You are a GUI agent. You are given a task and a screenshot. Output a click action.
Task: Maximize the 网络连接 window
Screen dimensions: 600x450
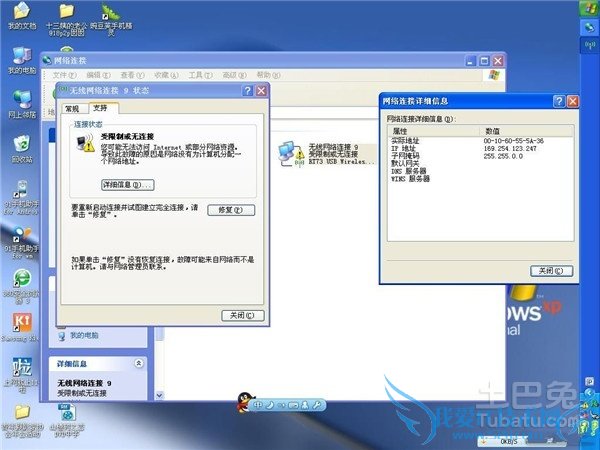tap(484, 61)
